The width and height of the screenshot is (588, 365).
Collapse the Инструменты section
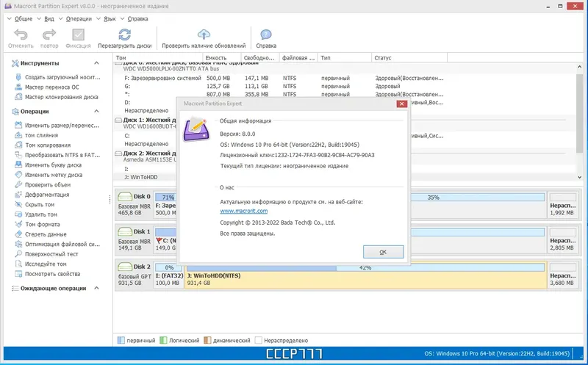pyautogui.click(x=96, y=63)
